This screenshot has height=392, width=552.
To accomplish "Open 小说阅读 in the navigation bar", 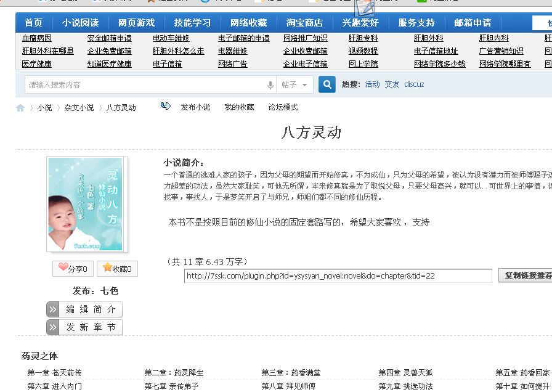I will pyautogui.click(x=80, y=23).
